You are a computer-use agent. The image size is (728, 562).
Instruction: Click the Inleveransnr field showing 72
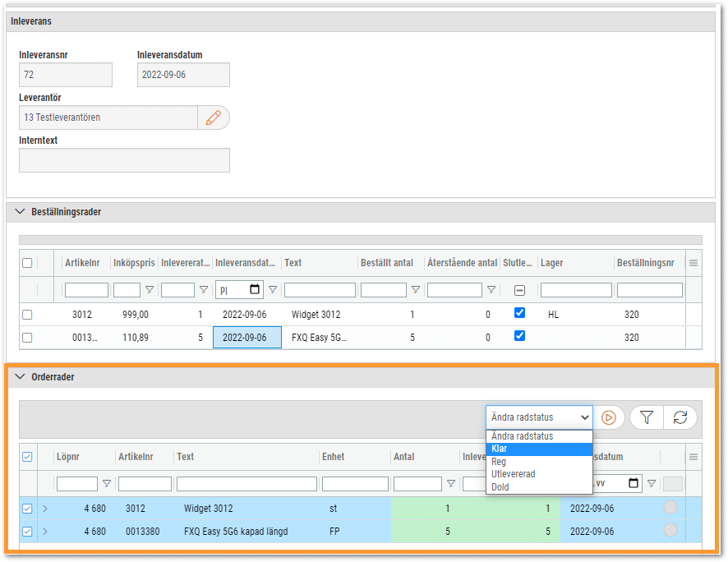click(x=66, y=75)
